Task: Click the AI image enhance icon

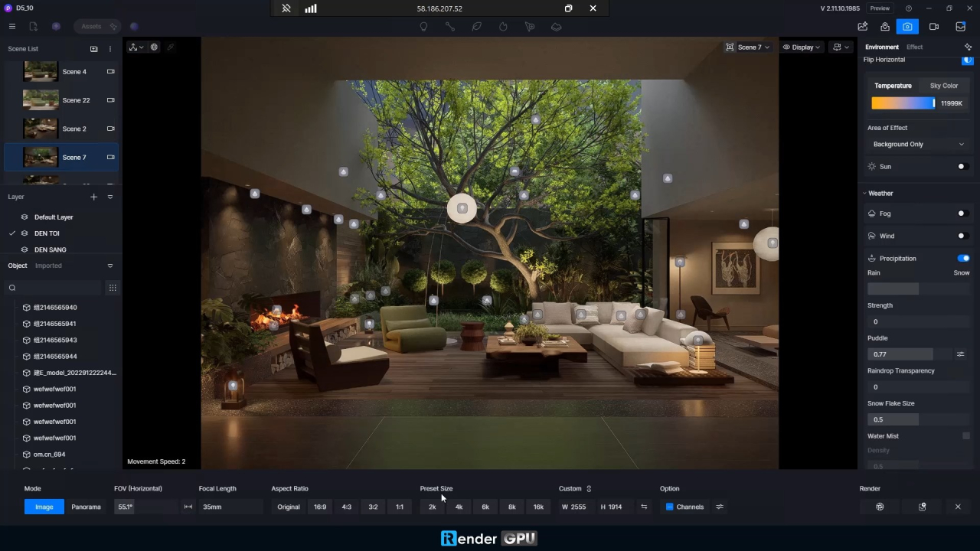Action: click(863, 27)
